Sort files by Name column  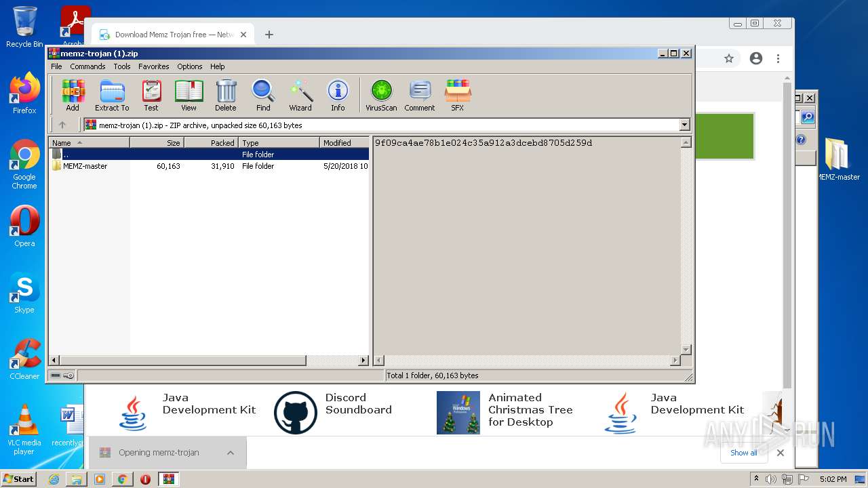coord(89,143)
